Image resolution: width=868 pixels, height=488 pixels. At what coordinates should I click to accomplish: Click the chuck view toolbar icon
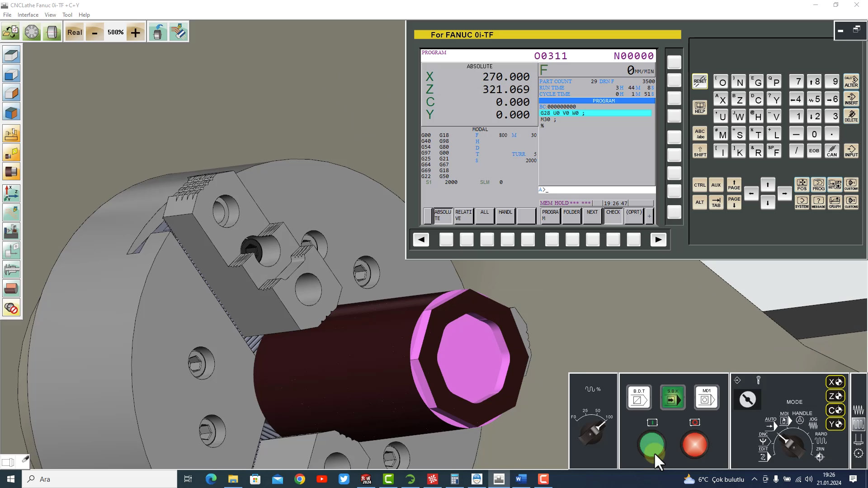tap(52, 32)
